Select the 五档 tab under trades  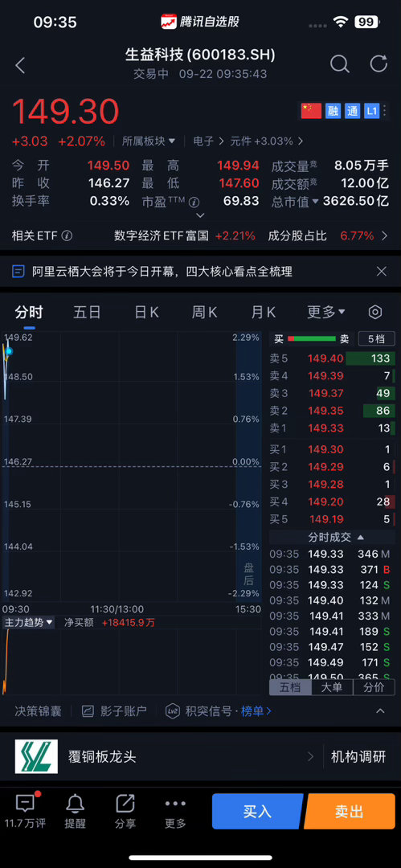(x=290, y=687)
